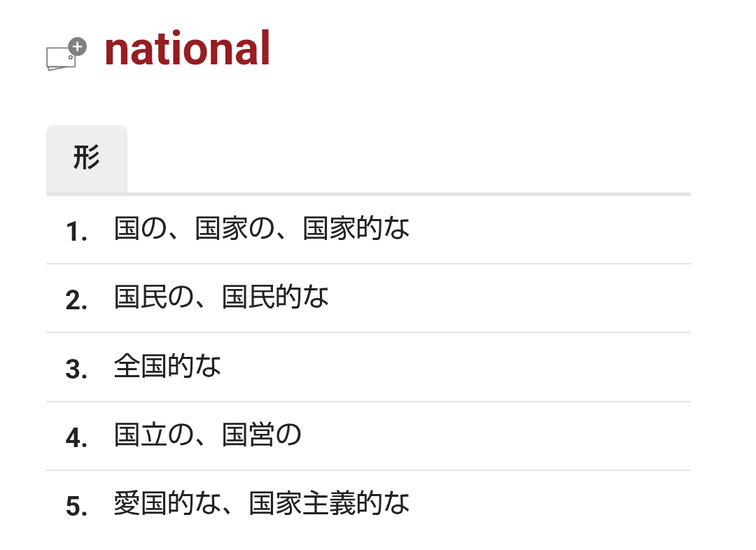Select definition 4 row 国立の、国営の
The image size is (756, 550).
click(x=368, y=436)
